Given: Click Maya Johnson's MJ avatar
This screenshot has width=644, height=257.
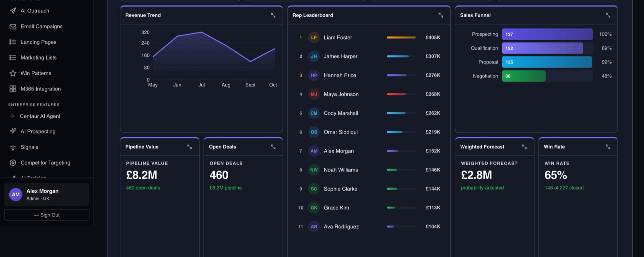Looking at the screenshot, I should [314, 94].
